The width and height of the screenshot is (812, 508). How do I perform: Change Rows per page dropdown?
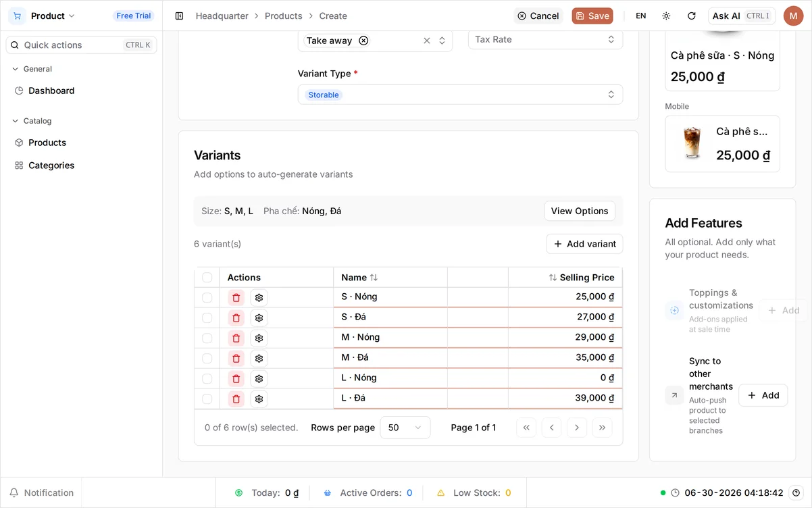tap(405, 428)
